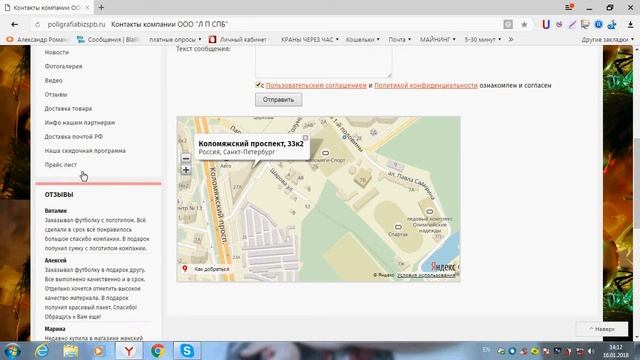This screenshot has width=640, height=360.
Task: Close the Коломяжский проспект map balloon
Action: (x=305, y=138)
